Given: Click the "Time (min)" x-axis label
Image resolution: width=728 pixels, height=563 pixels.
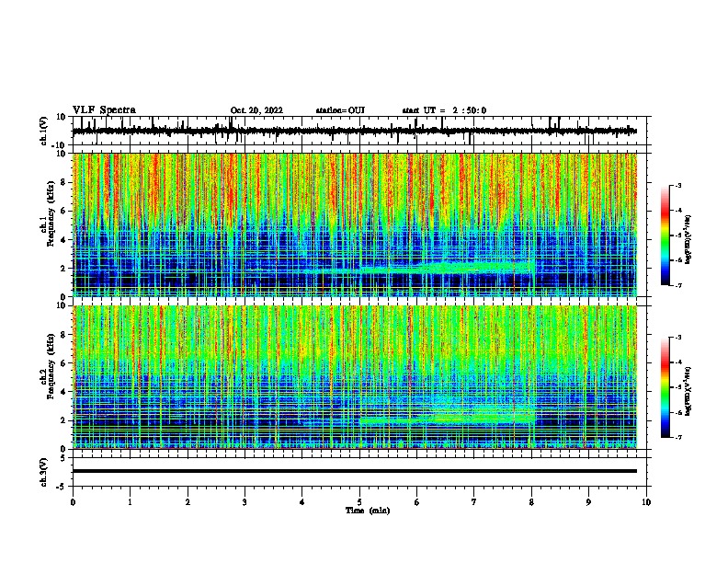Looking at the screenshot, I should (x=368, y=511).
